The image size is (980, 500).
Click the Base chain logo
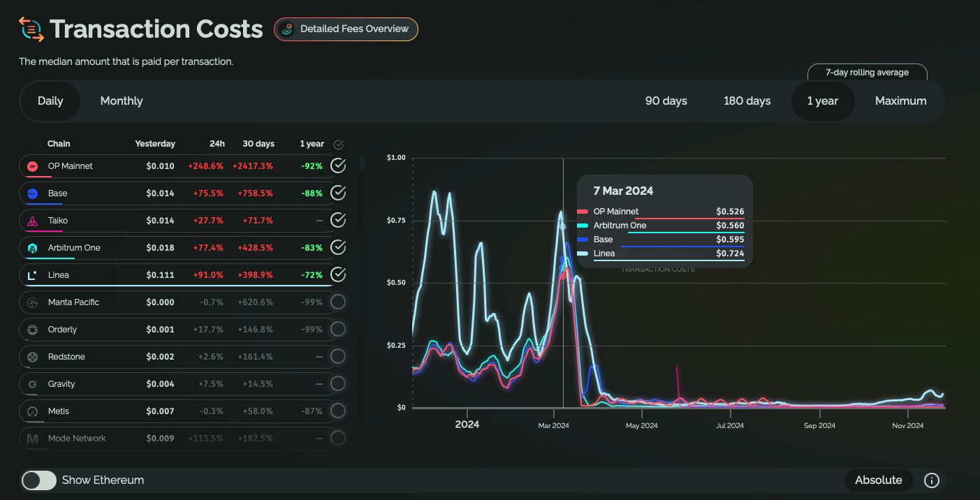point(32,193)
